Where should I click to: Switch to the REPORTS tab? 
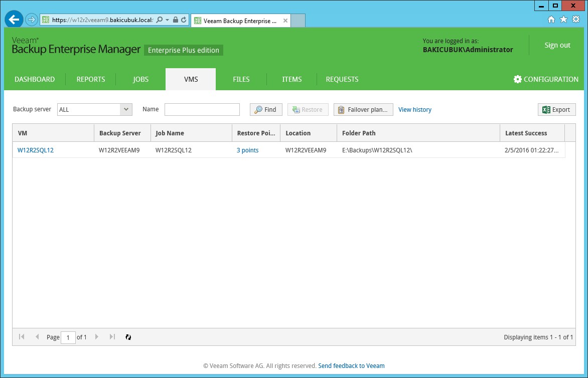(x=91, y=79)
